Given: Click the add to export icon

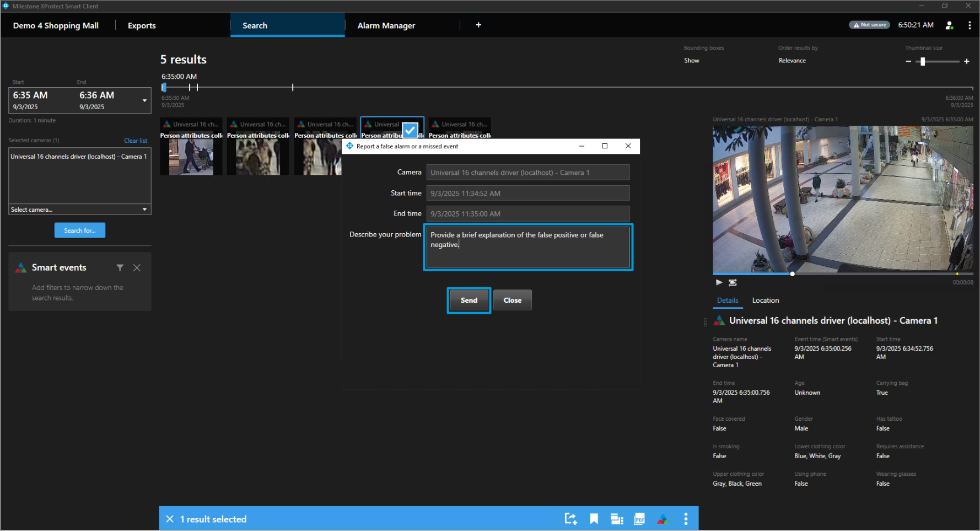Looking at the screenshot, I should tap(570, 519).
